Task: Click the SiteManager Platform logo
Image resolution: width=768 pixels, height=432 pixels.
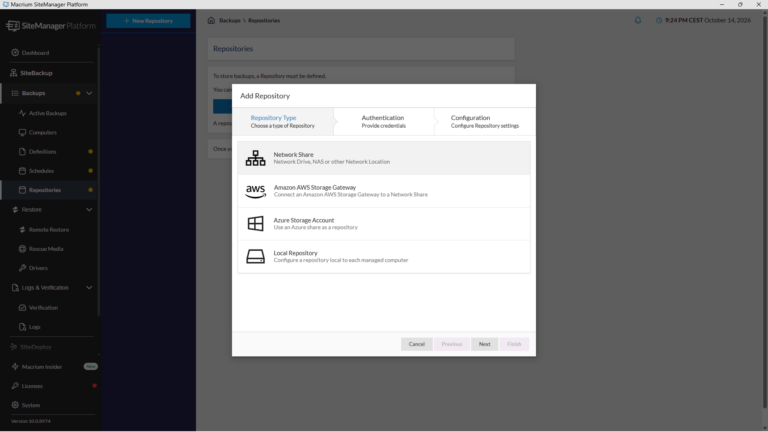Action: coord(51,25)
